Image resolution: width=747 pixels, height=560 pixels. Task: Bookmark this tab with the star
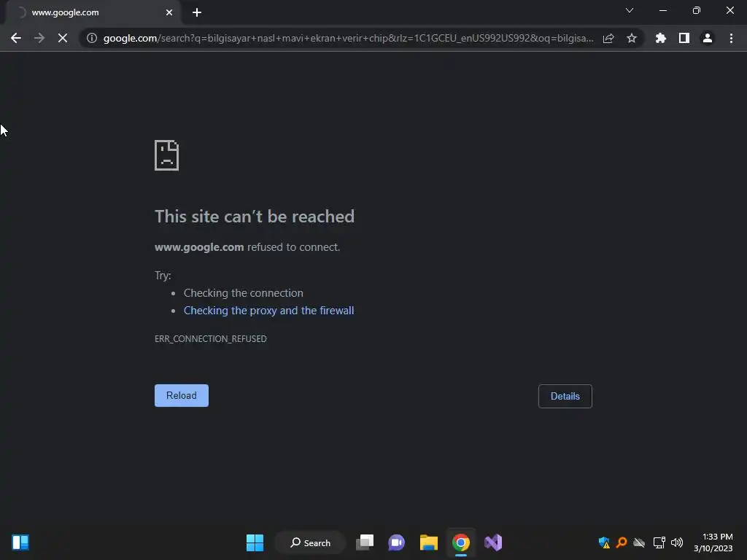click(631, 38)
